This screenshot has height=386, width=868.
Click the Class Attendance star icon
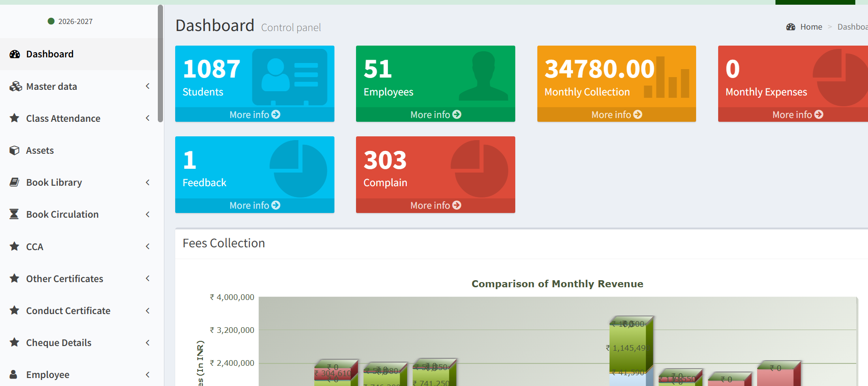(15, 118)
